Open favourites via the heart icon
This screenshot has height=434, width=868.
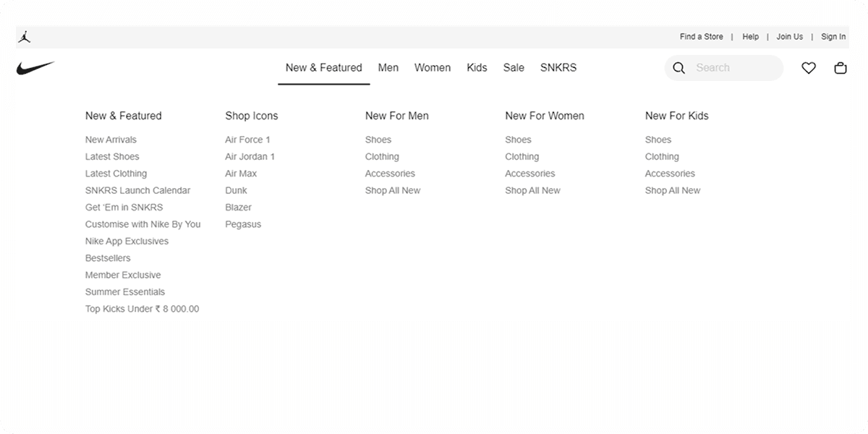pos(809,68)
